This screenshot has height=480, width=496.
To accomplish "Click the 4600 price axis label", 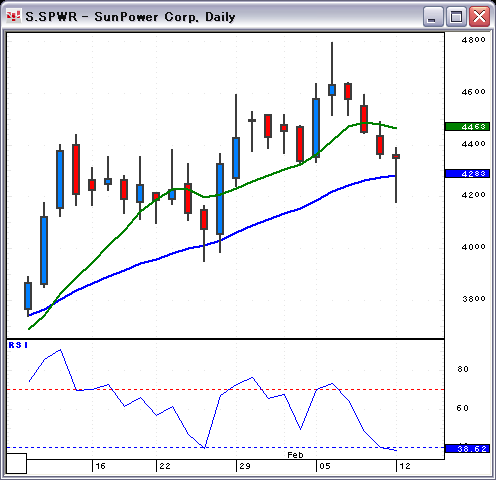I will tap(473, 92).
